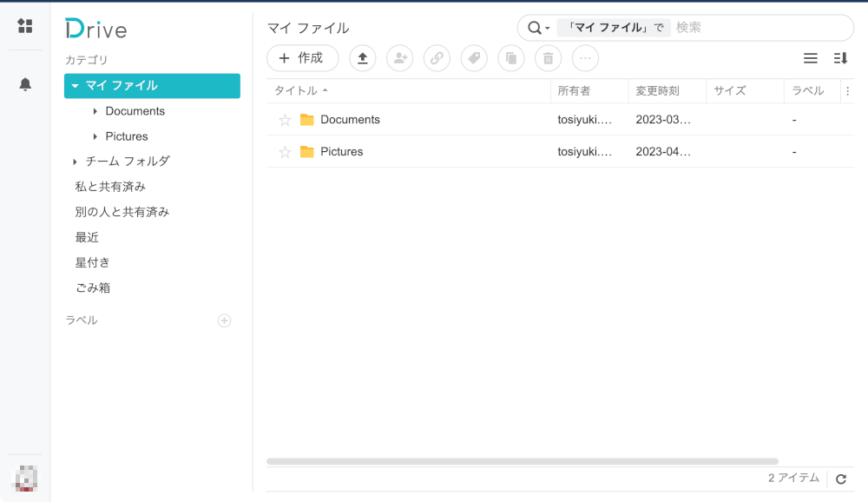Click the upload arrow icon
868x502 pixels.
coord(363,58)
